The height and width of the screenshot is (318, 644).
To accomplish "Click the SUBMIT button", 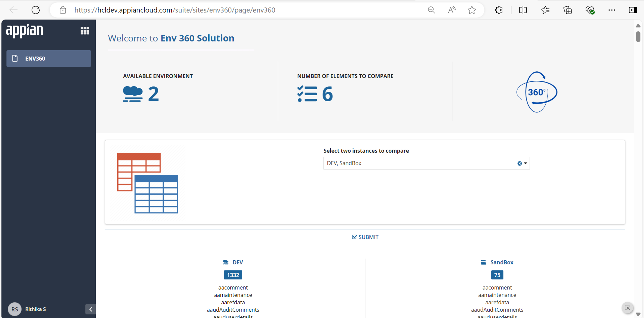I will (365, 237).
